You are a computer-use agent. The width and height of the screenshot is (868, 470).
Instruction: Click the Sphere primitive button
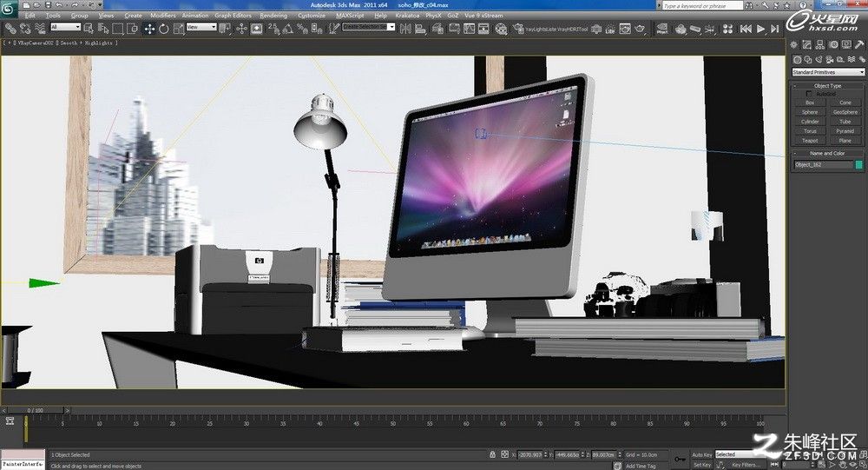[810, 112]
